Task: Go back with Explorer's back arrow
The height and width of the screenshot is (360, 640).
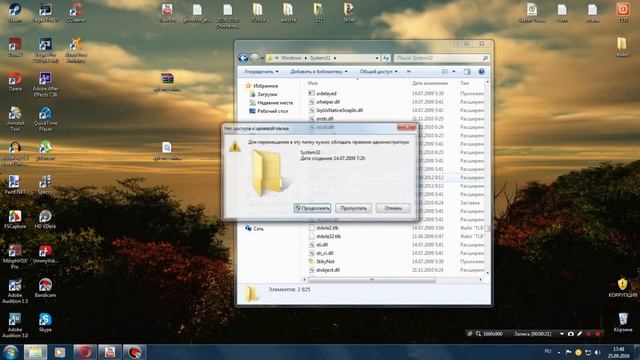Action: 243,58
